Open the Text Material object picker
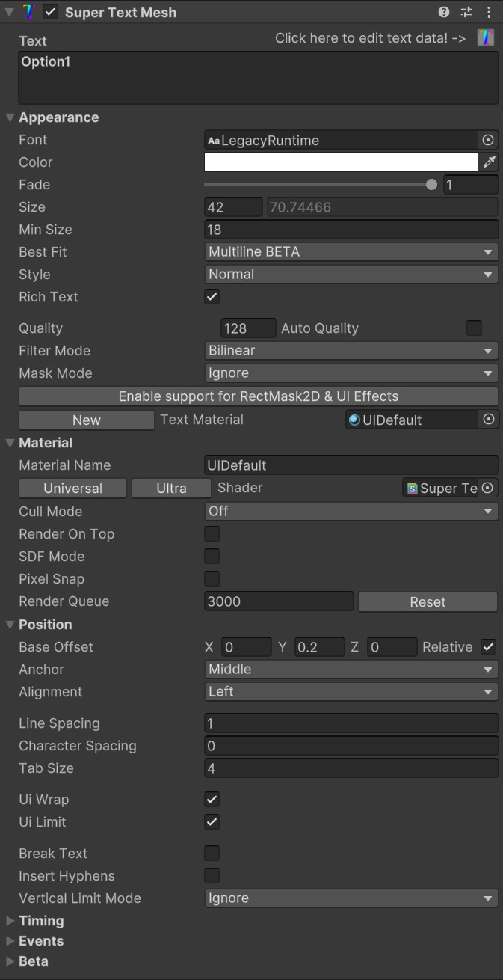Image resolution: width=503 pixels, height=980 pixels. (x=488, y=420)
